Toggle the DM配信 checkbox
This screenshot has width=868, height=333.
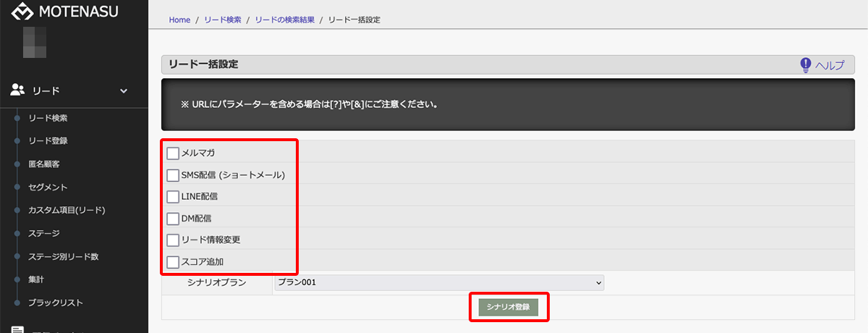click(173, 218)
